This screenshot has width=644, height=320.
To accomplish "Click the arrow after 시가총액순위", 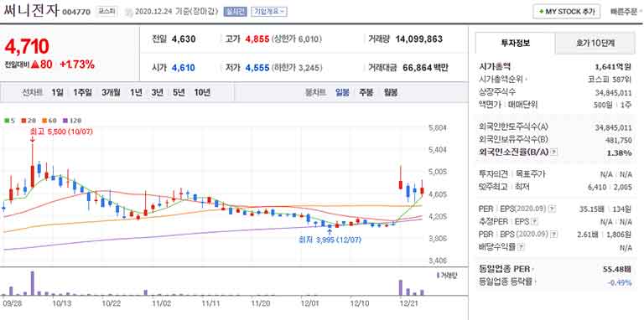I will coord(526,80).
